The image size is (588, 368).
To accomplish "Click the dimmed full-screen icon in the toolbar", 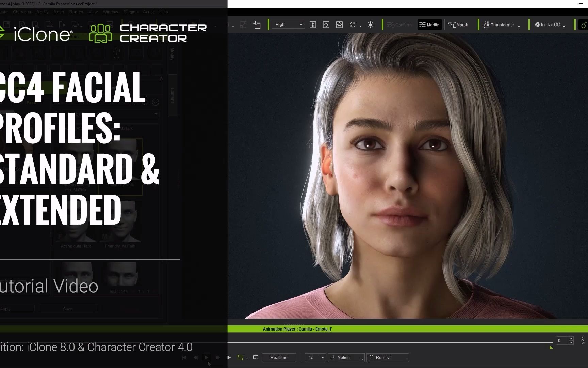I will click(x=243, y=25).
